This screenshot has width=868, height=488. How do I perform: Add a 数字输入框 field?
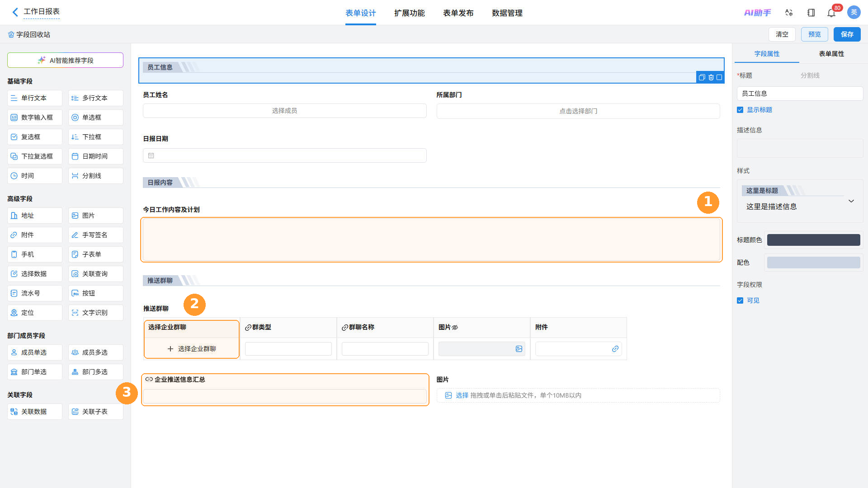point(35,117)
